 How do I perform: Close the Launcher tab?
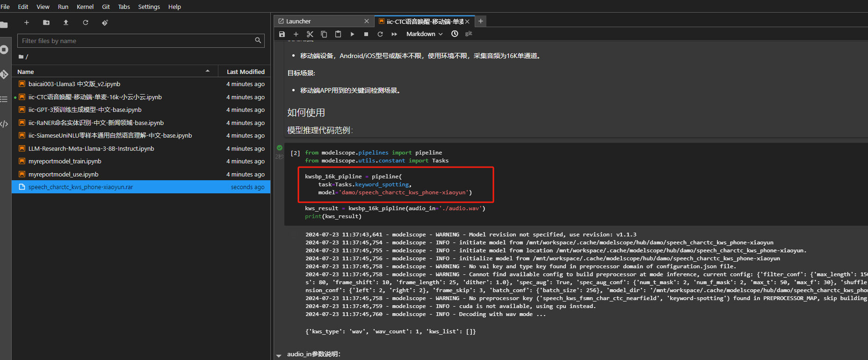(367, 21)
